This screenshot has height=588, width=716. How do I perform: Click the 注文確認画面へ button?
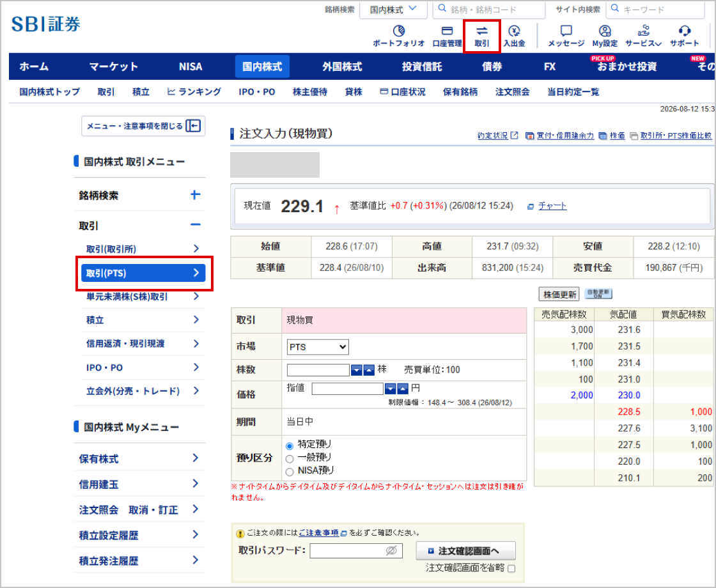[x=466, y=551]
